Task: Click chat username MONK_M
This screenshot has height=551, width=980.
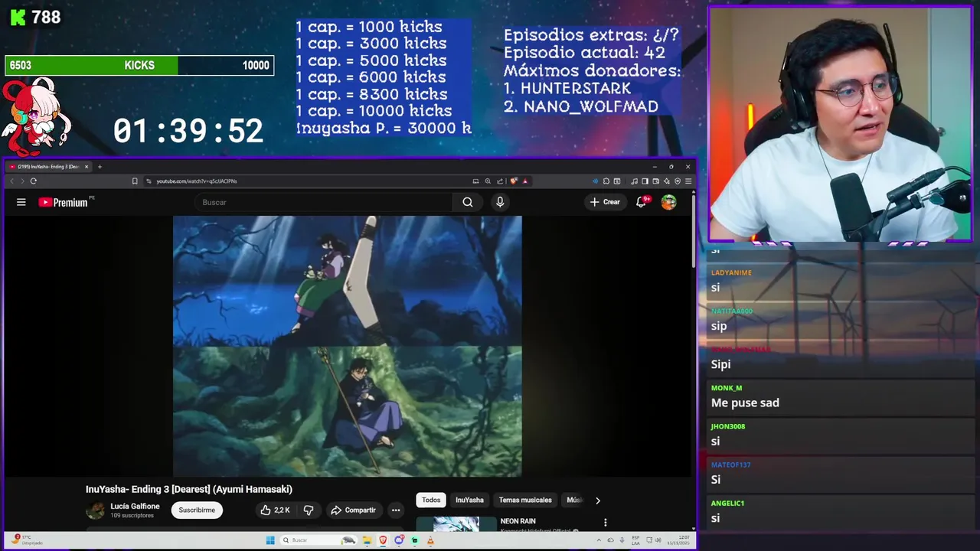Action: click(x=727, y=388)
